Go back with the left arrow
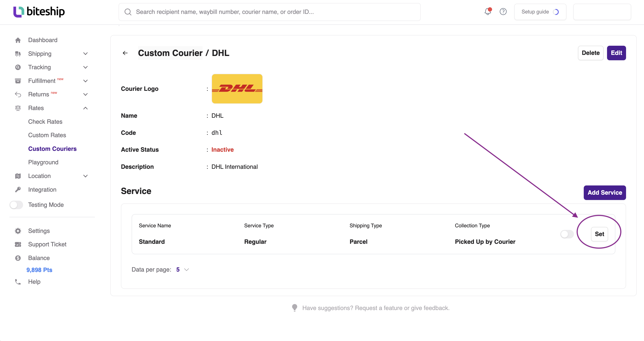This screenshot has width=644, height=341. click(125, 53)
